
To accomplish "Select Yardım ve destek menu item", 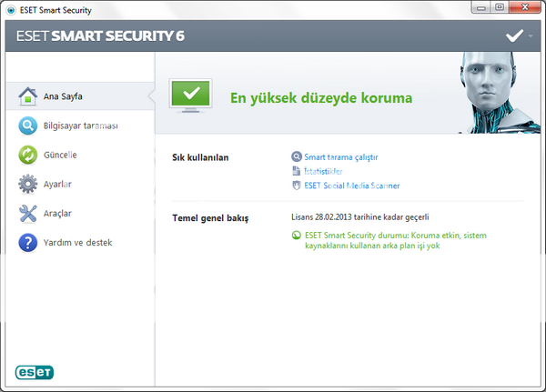I will pyautogui.click(x=76, y=243).
